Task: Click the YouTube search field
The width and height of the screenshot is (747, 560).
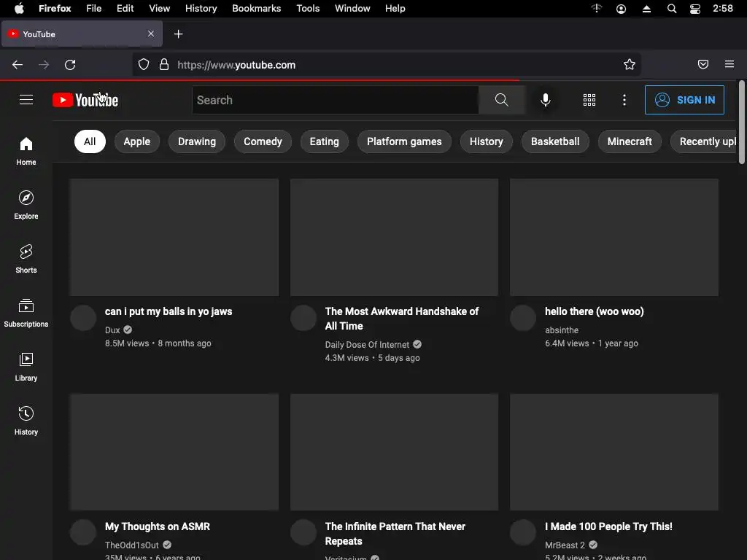Action: pos(336,100)
